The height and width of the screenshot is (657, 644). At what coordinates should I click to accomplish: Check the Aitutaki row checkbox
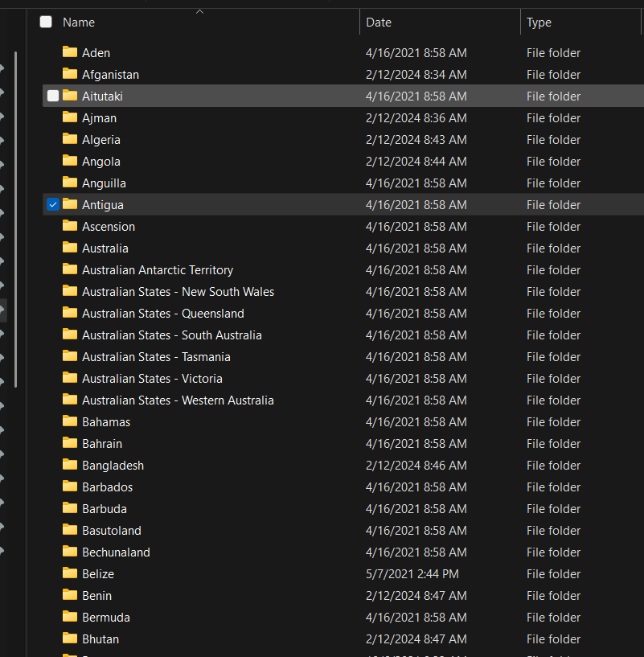click(x=53, y=96)
